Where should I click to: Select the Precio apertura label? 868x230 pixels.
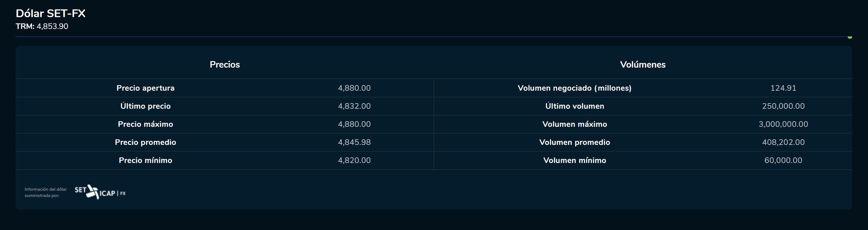(x=145, y=88)
